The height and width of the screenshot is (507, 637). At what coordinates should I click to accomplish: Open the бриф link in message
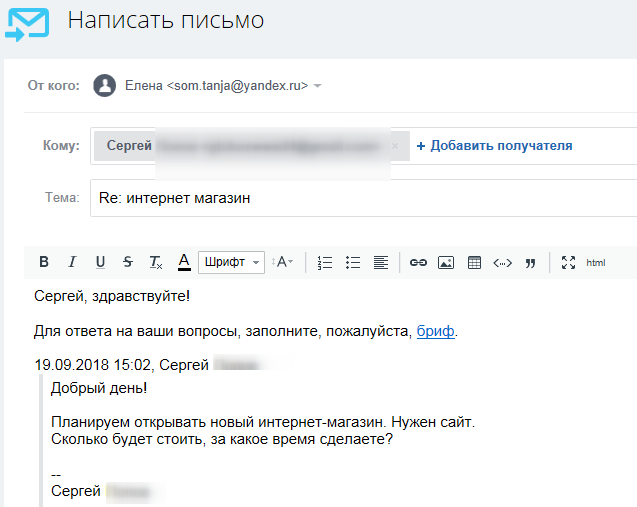coord(436,331)
